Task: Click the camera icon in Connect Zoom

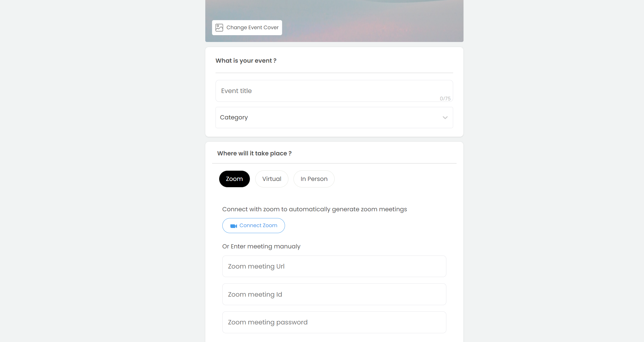Action: click(x=233, y=226)
